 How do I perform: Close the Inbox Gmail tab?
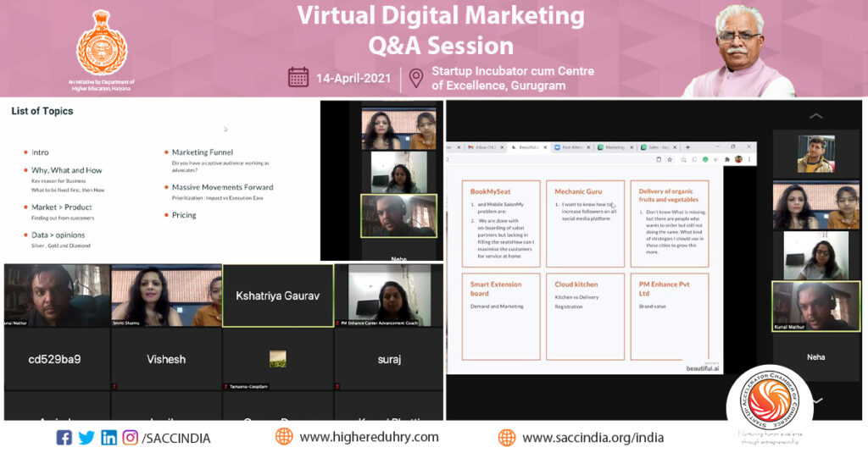(x=502, y=147)
